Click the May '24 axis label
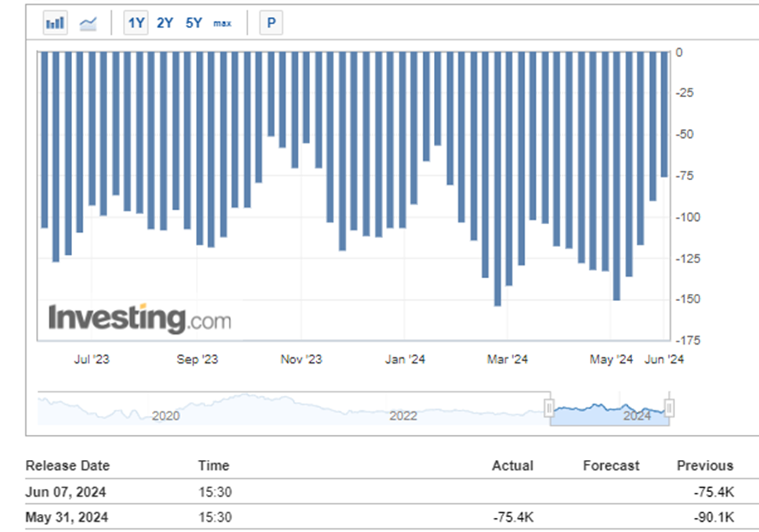 point(611,359)
